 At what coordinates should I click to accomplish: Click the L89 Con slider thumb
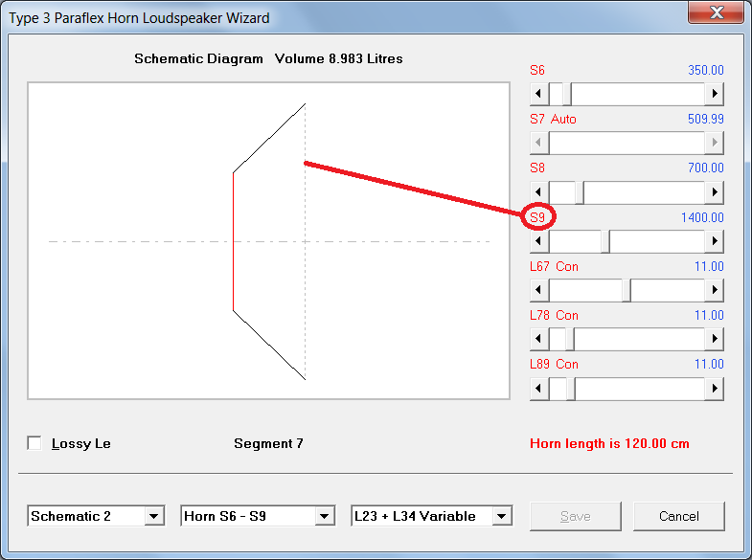pyautogui.click(x=571, y=388)
